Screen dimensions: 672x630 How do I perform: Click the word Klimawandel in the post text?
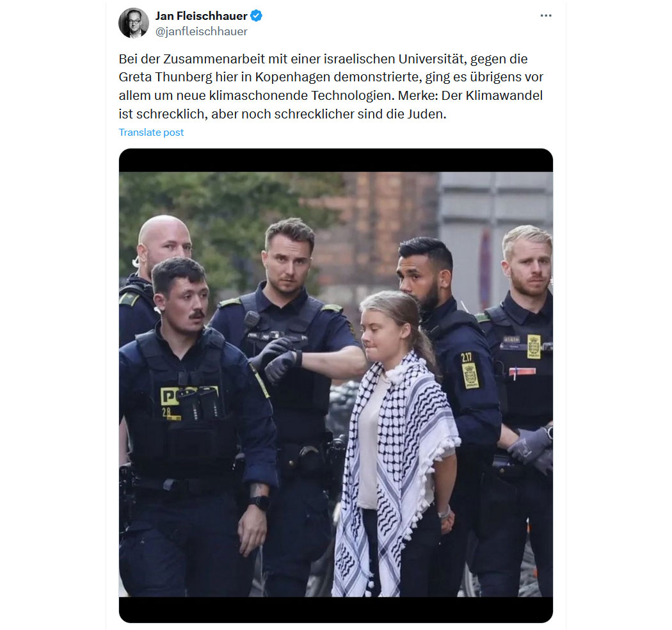pos(504,95)
